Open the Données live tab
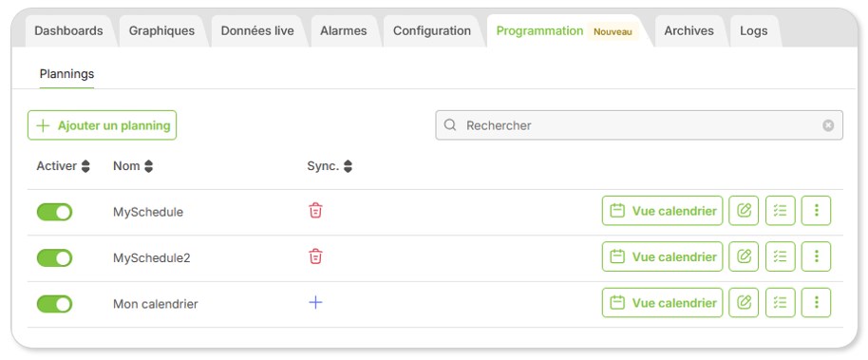 pyautogui.click(x=257, y=31)
